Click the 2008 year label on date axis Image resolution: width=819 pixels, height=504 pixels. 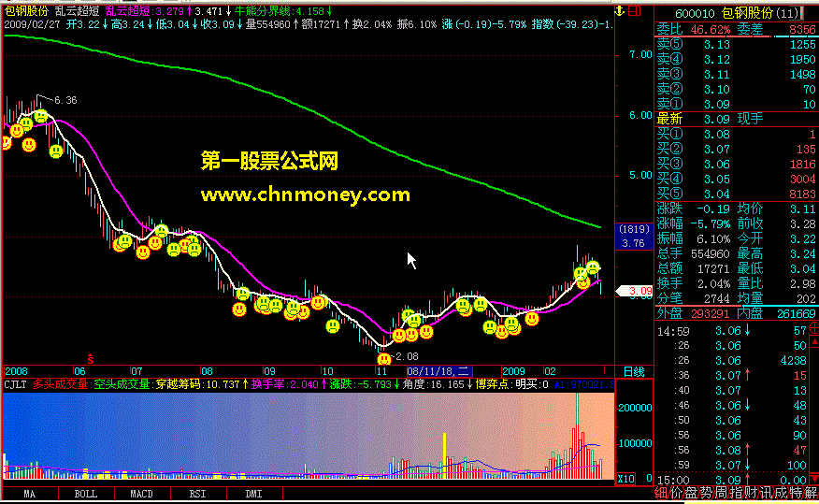(x=16, y=371)
